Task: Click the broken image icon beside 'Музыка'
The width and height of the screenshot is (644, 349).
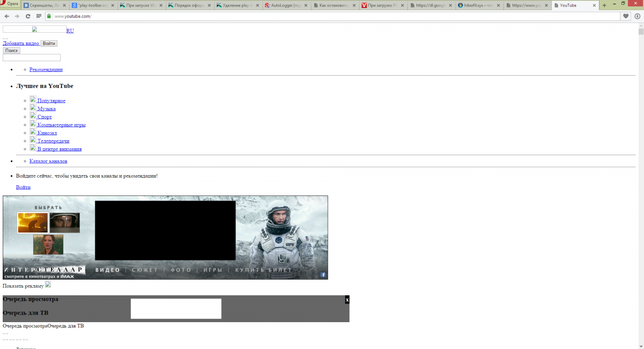Action: (33, 107)
